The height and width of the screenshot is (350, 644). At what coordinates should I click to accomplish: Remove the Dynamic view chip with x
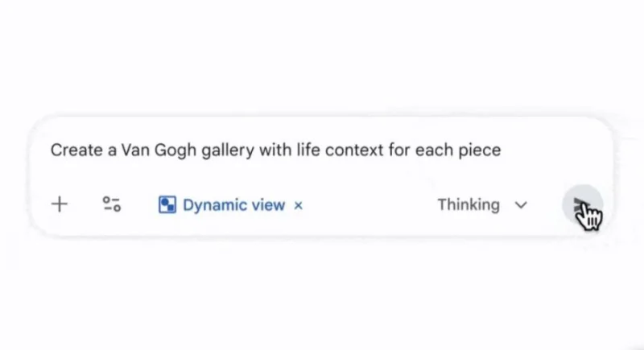(x=299, y=205)
